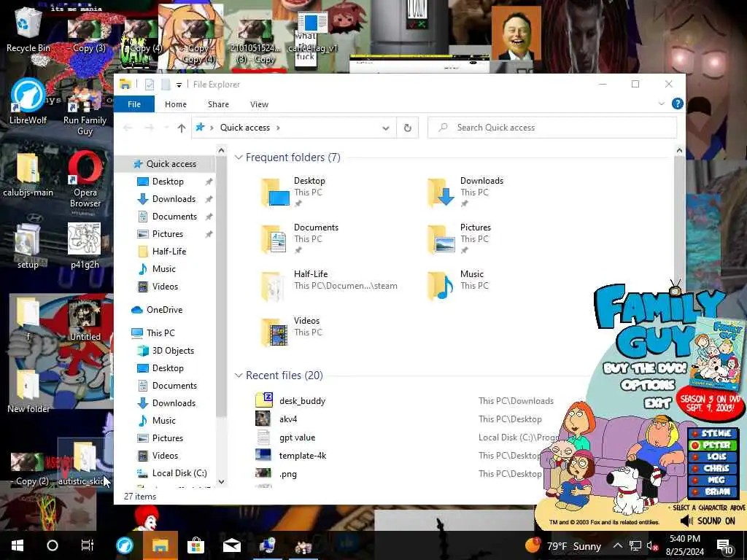Open the Pictures frequent folder
The image size is (747, 560).
[460, 238]
